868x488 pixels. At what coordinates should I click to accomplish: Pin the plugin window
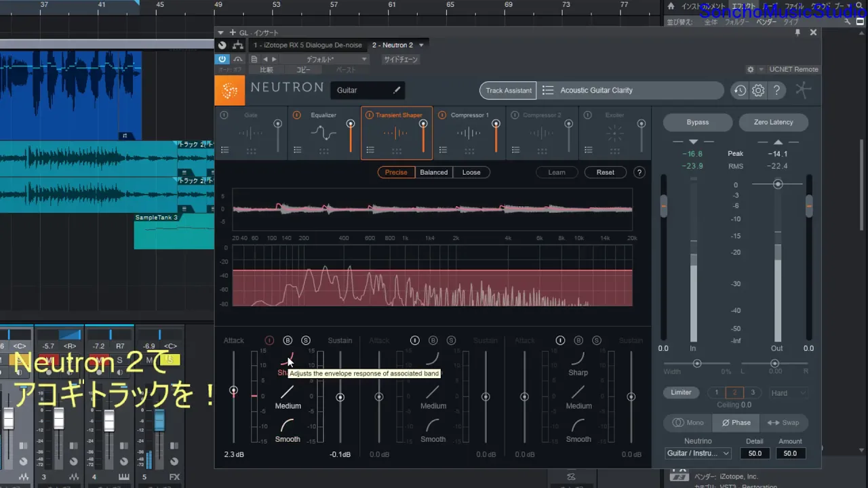(x=797, y=32)
